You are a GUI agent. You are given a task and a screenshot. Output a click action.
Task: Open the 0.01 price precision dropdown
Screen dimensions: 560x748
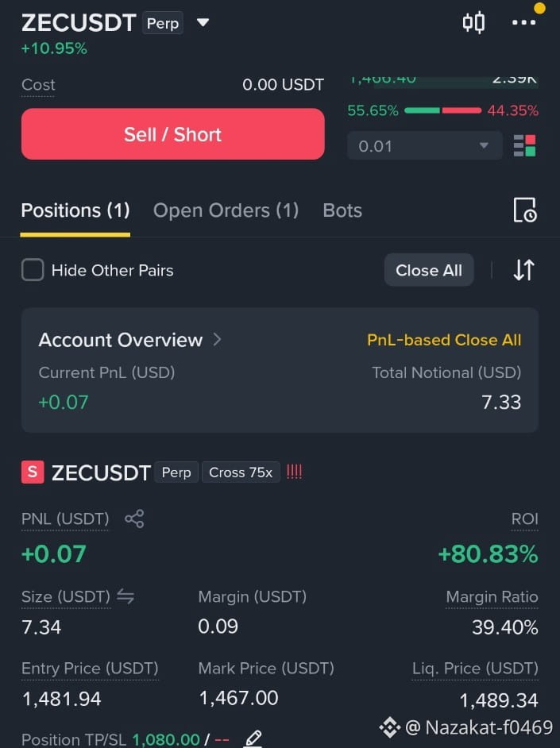tap(424, 145)
